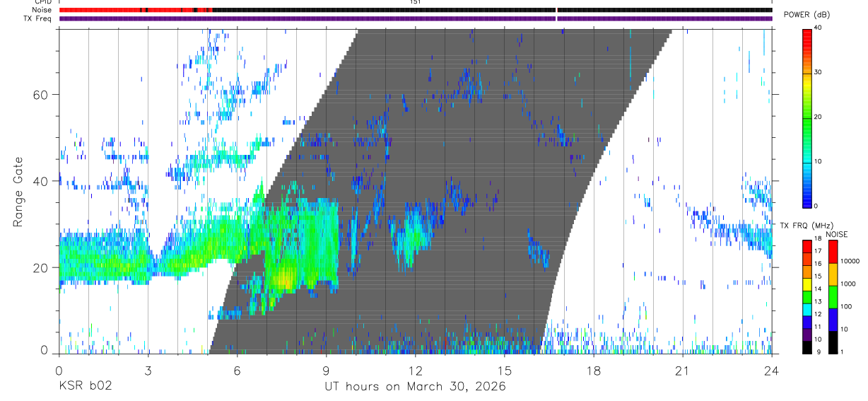Click hour tick 24 on the UT axis
This screenshot has width=868, height=401.
[x=772, y=371]
